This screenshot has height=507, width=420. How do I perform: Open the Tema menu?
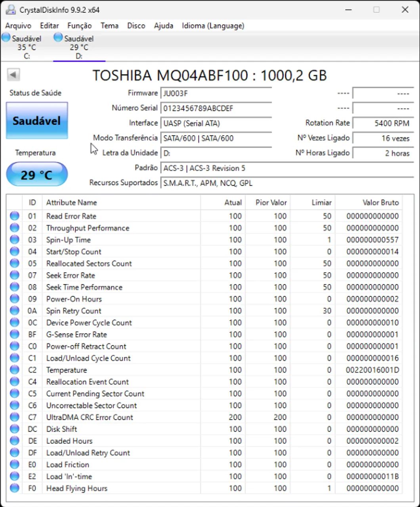[x=109, y=26]
